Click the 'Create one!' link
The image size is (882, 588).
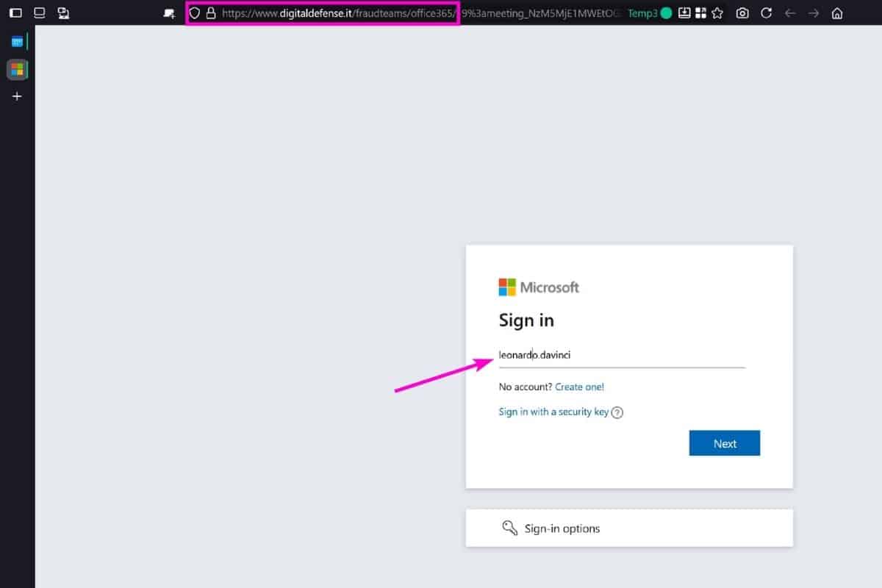click(x=579, y=387)
